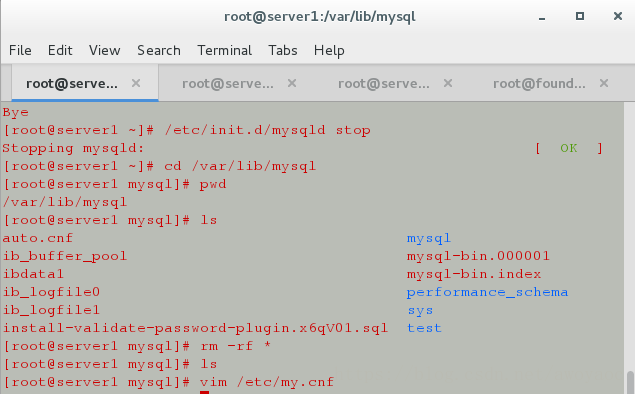
Task: Click the performance_schema directory name
Action: point(487,292)
